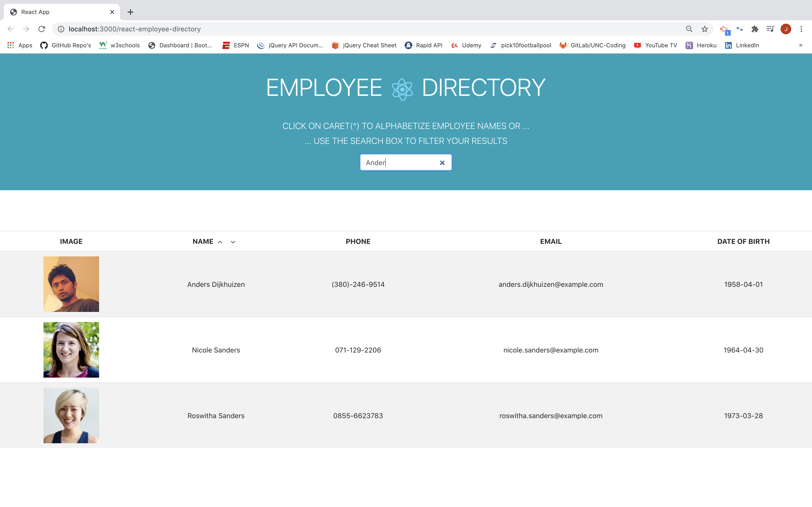Open a new browser tab

tap(130, 12)
